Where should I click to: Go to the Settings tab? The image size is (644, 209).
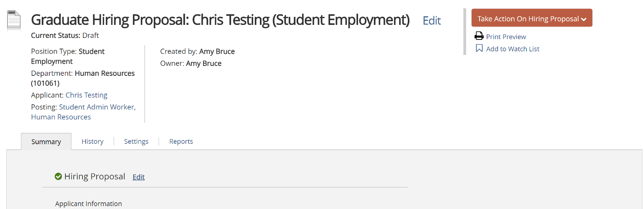(x=136, y=141)
